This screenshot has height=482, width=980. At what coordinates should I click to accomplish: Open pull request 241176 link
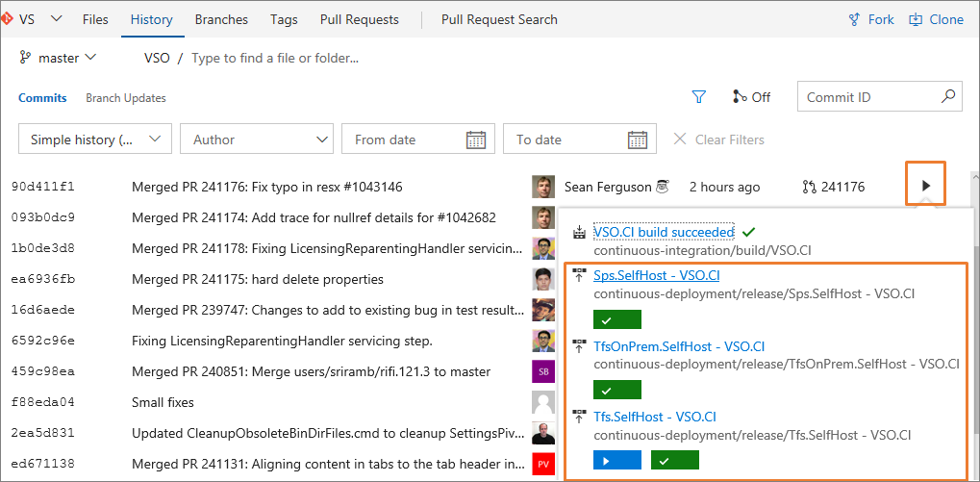point(833,187)
